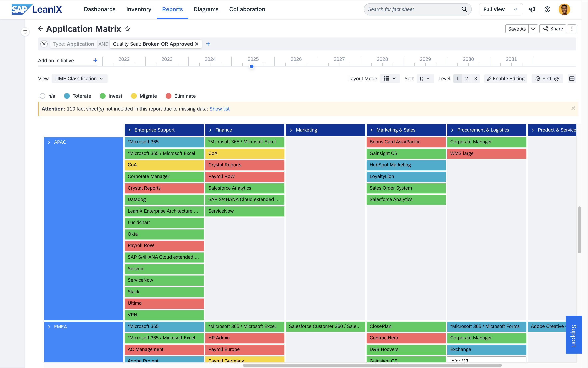Switch to table view icon
Screen dimensions: 588x368
[572, 79]
